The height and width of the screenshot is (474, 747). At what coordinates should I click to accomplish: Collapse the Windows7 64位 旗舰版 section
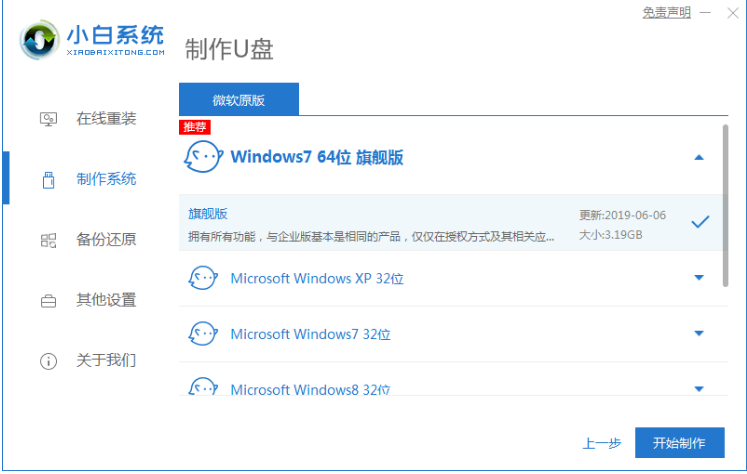pyautogui.click(x=699, y=157)
